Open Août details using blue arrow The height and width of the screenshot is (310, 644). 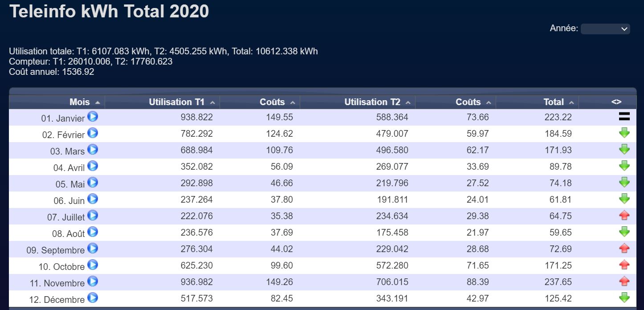[x=93, y=232]
